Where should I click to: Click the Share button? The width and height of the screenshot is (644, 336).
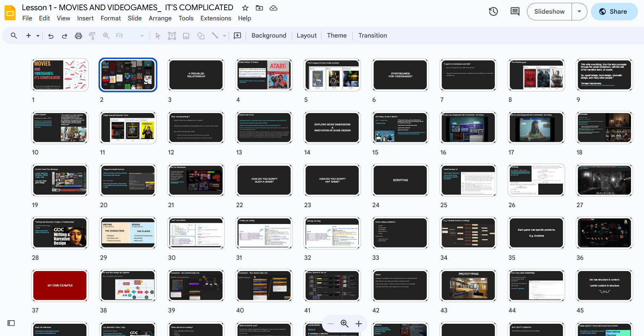tap(614, 12)
